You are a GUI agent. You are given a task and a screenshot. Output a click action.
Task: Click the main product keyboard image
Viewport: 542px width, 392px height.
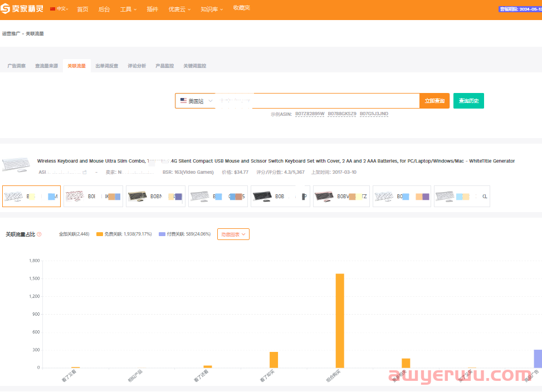click(x=16, y=164)
